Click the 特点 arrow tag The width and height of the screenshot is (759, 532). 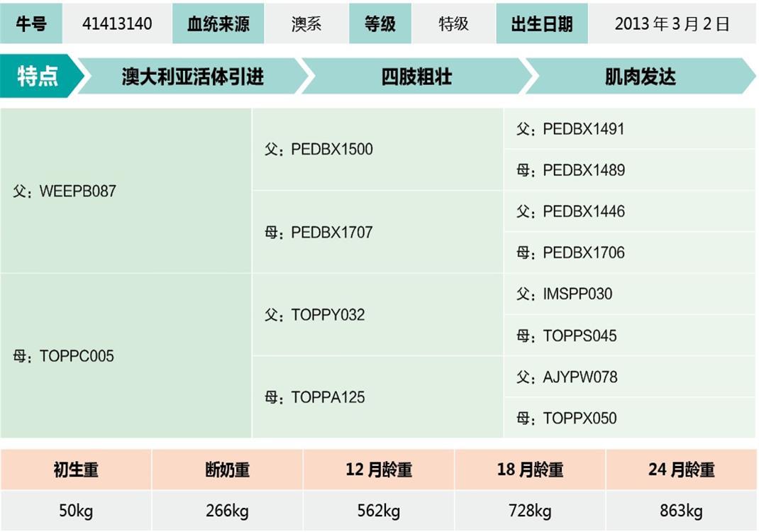pyautogui.click(x=39, y=76)
